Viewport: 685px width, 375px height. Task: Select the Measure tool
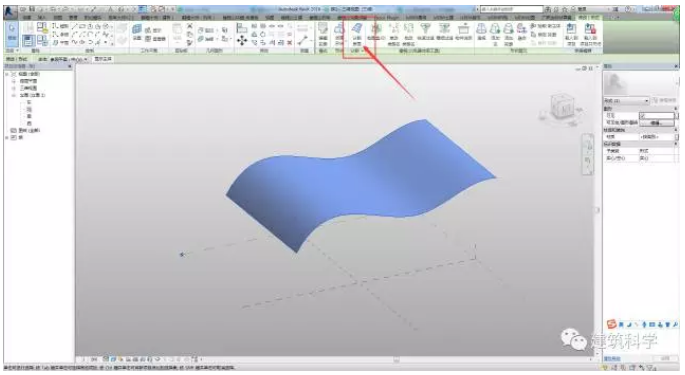click(302, 41)
